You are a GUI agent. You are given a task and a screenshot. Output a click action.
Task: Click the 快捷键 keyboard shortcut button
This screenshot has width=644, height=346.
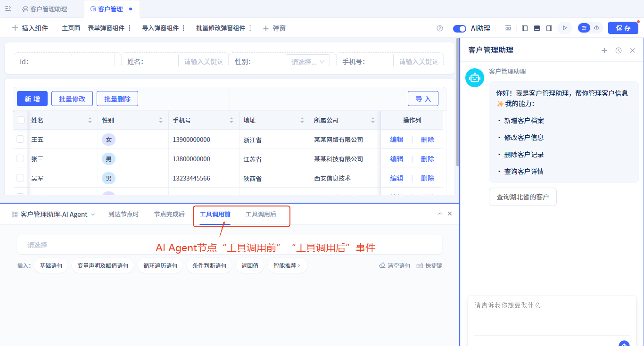(x=429, y=266)
